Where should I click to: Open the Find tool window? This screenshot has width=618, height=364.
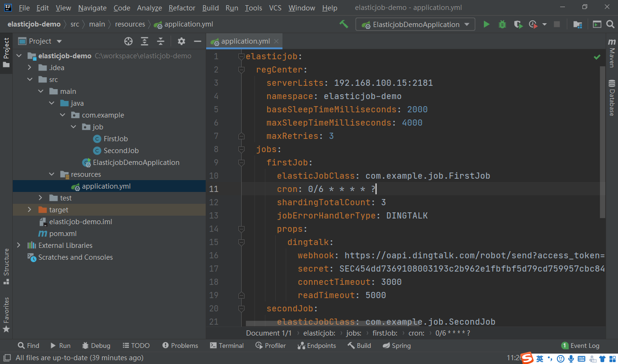pyautogui.click(x=28, y=346)
